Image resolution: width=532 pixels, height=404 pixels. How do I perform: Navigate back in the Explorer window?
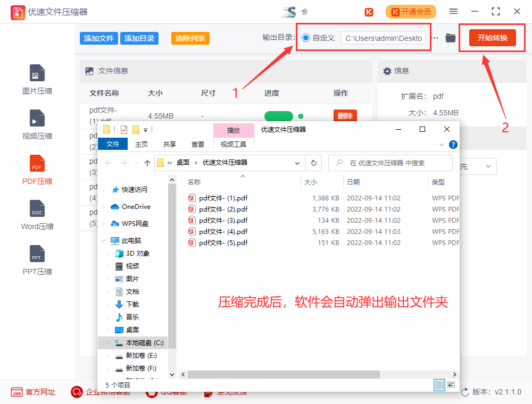(x=108, y=163)
